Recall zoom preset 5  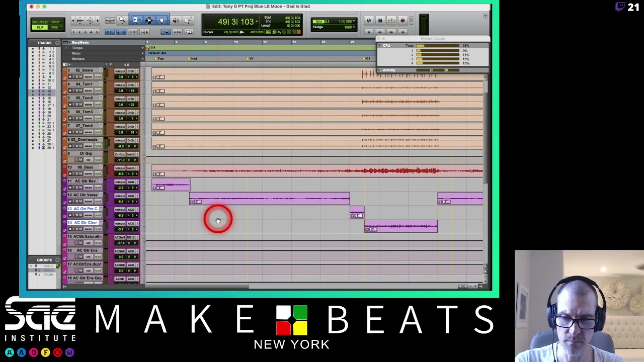coord(97,32)
